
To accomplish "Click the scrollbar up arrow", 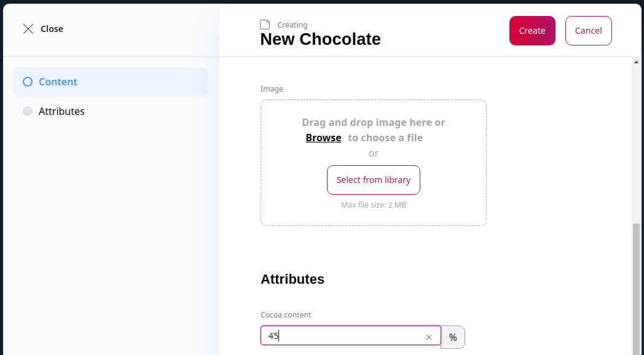I will click(x=636, y=61).
